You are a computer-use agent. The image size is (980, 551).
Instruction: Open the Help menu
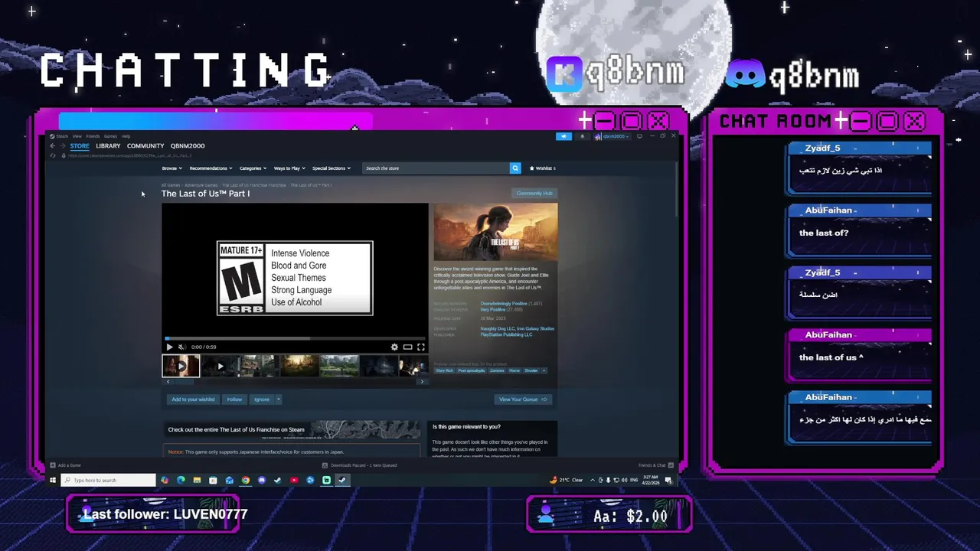pyautogui.click(x=126, y=136)
